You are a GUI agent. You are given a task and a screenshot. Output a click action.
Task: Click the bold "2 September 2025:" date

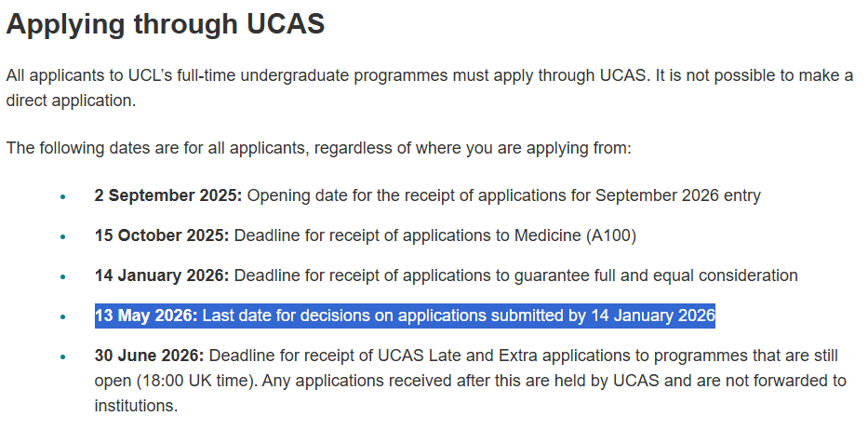(167, 195)
